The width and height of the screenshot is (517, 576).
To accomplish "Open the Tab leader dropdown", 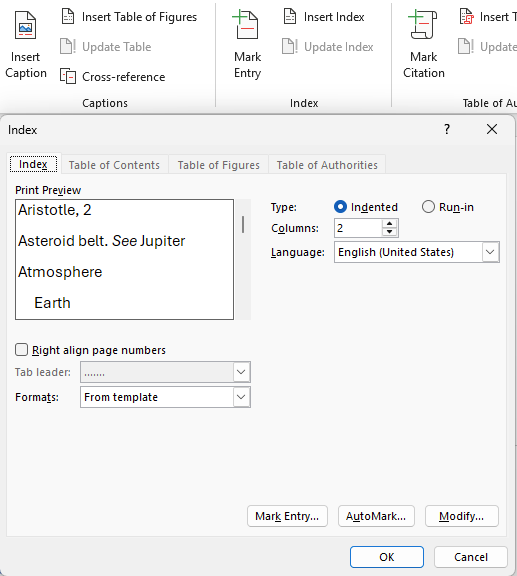I will click(241, 372).
